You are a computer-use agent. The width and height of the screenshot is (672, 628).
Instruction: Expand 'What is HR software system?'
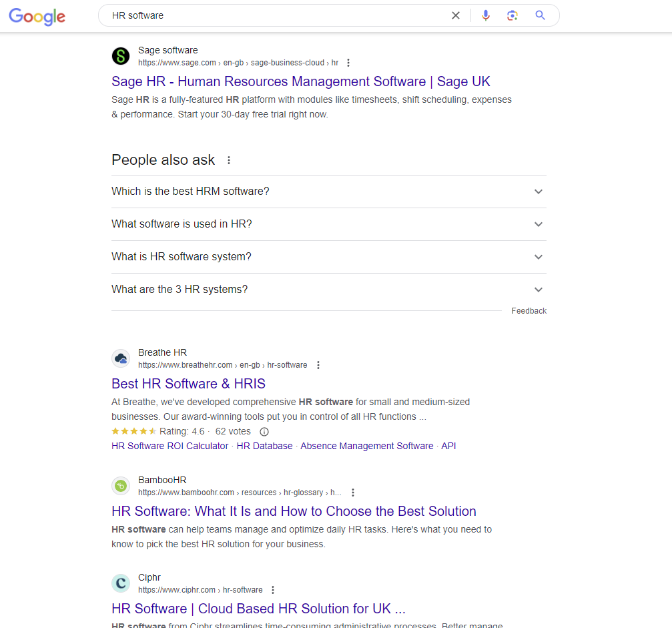[x=329, y=257]
